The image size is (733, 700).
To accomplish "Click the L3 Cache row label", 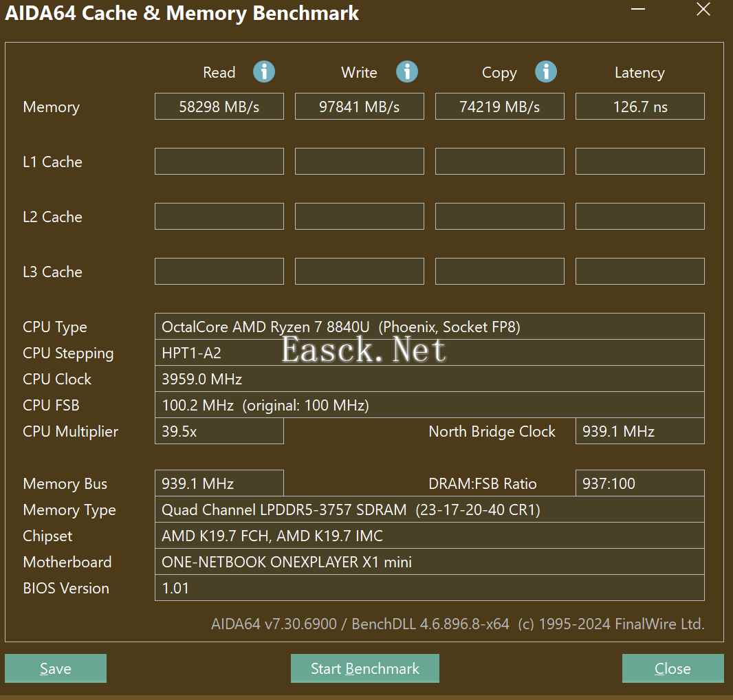I will pyautogui.click(x=52, y=272).
